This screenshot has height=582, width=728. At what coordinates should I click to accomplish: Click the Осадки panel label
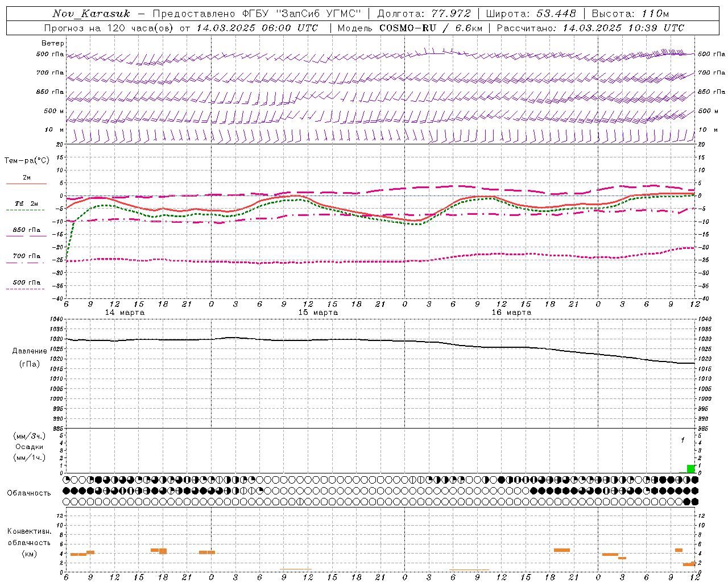pos(30,447)
